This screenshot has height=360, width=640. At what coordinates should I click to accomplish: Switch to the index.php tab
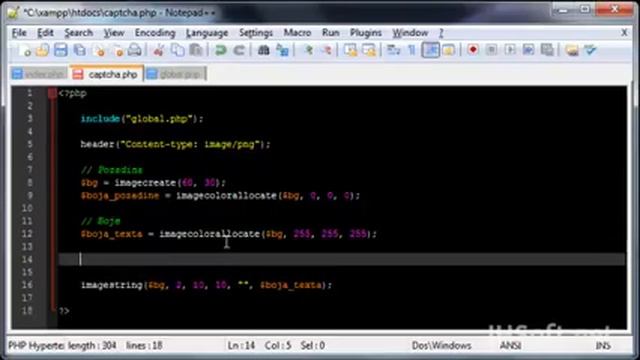pos(40,74)
